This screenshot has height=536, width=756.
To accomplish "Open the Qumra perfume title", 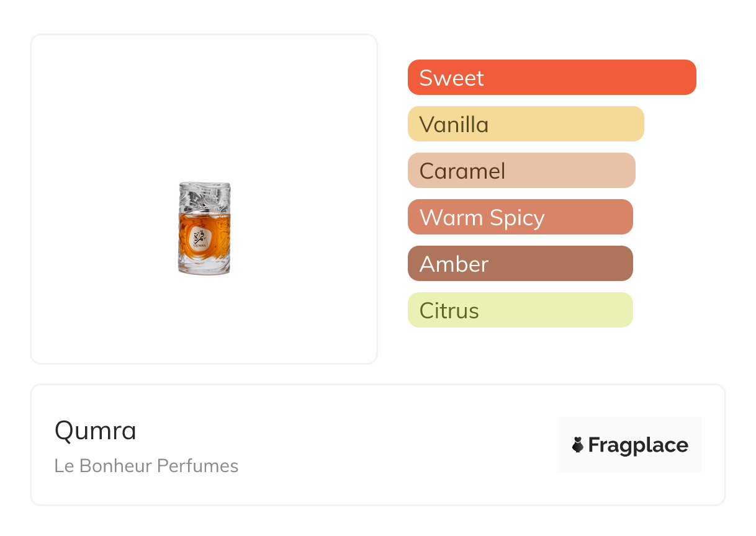I will point(96,431).
